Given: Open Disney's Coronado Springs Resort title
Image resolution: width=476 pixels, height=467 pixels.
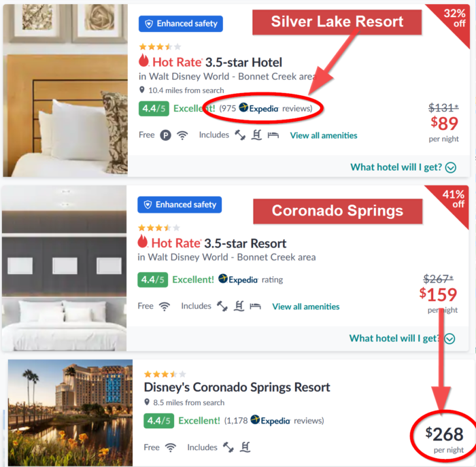Looking at the screenshot, I should pyautogui.click(x=237, y=387).
